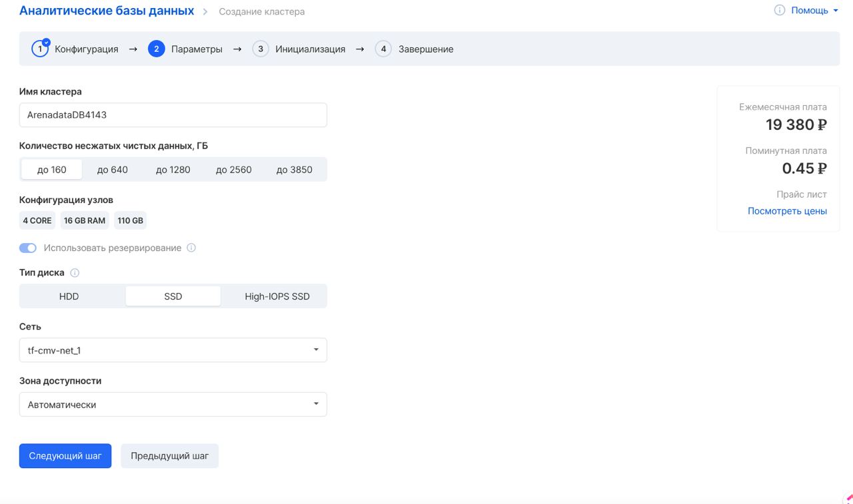Image resolution: width=853 pixels, height=504 pixels.
Task: Click step 4 Завершение number icon
Action: (383, 49)
